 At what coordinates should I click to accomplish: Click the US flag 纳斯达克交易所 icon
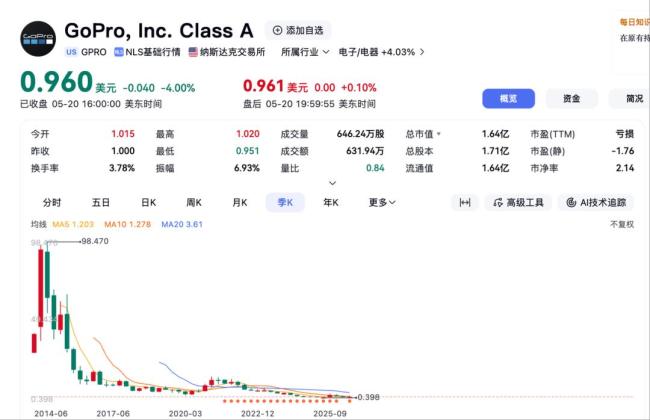tap(193, 52)
